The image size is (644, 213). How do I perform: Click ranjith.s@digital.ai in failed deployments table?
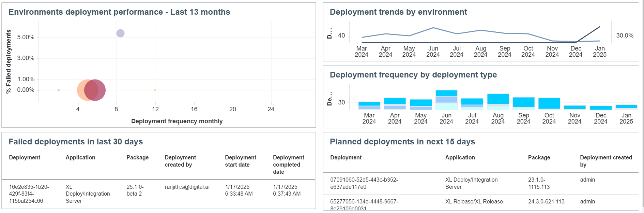[x=187, y=187]
